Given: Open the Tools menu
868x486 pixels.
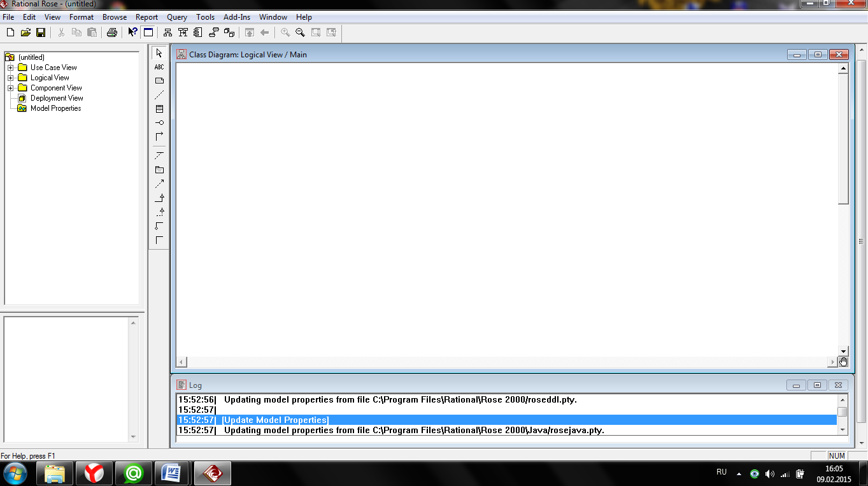Looking at the screenshot, I should [205, 17].
